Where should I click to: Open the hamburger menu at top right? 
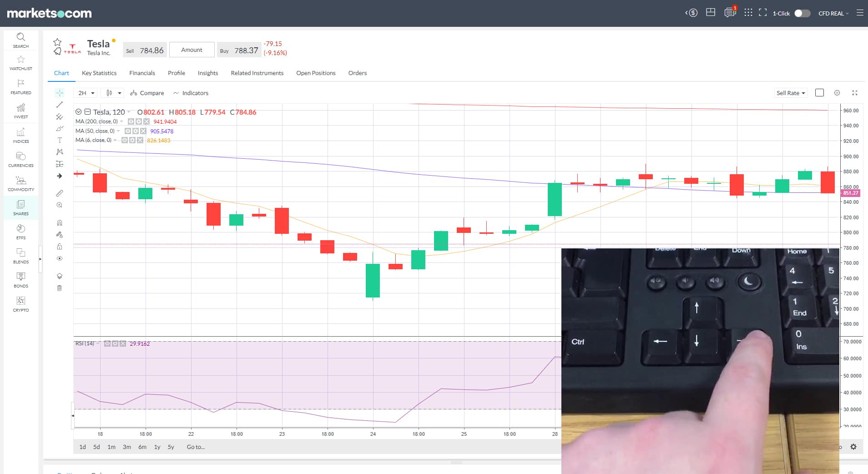[860, 13]
